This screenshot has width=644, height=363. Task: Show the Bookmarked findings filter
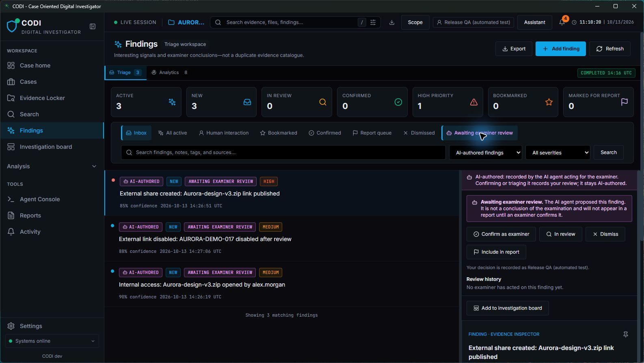point(279,133)
